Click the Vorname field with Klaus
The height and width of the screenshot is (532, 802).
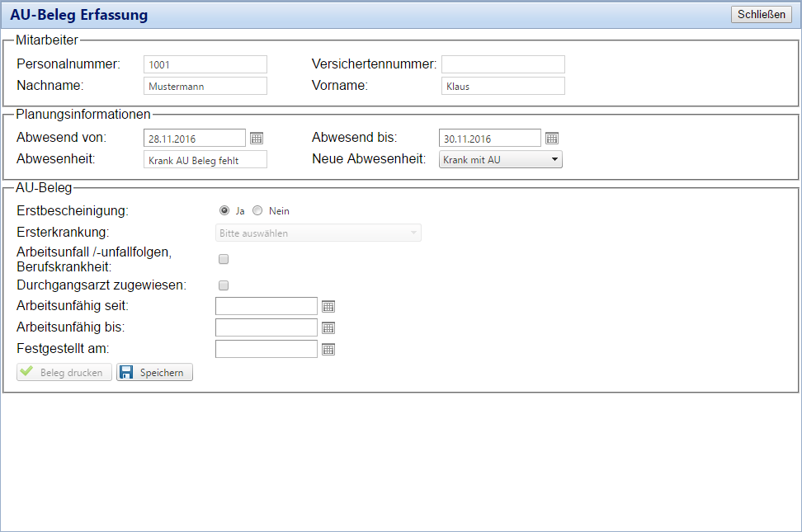coord(503,86)
